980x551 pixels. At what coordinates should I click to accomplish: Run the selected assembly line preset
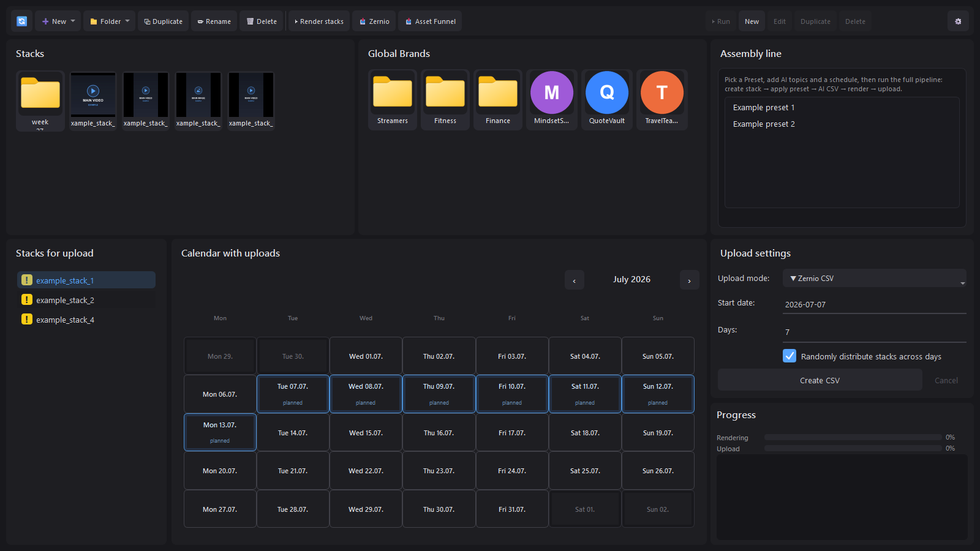point(721,21)
